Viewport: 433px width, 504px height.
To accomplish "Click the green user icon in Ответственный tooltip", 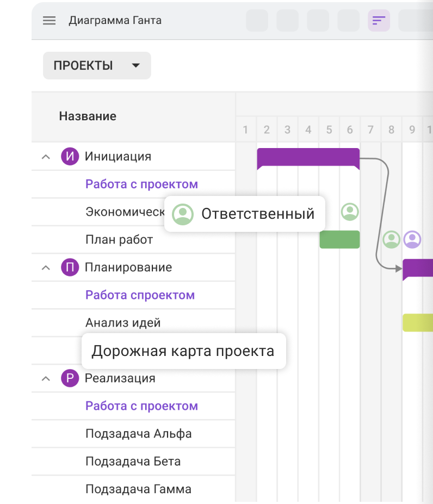I will pos(183,214).
